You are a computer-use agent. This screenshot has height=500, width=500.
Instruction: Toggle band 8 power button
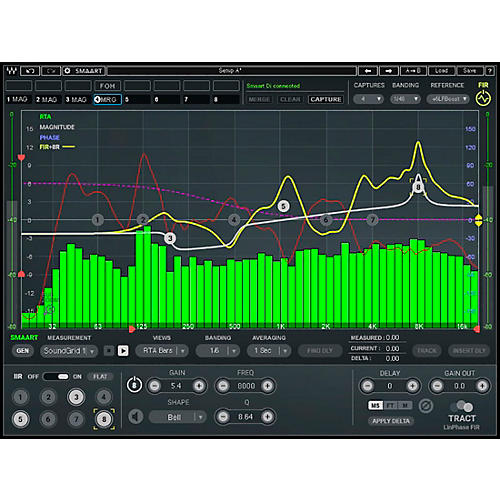[134, 385]
